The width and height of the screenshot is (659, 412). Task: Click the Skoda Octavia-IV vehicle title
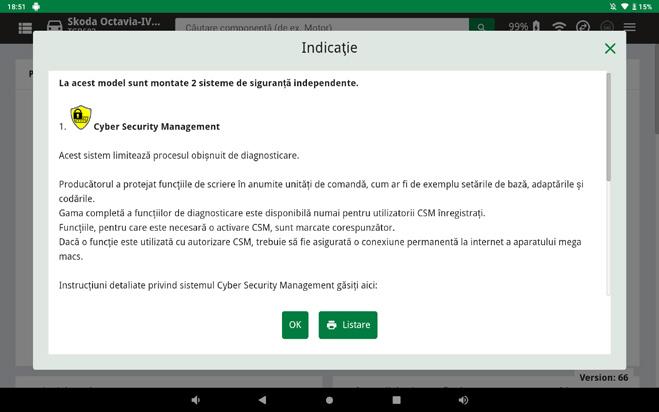point(113,22)
